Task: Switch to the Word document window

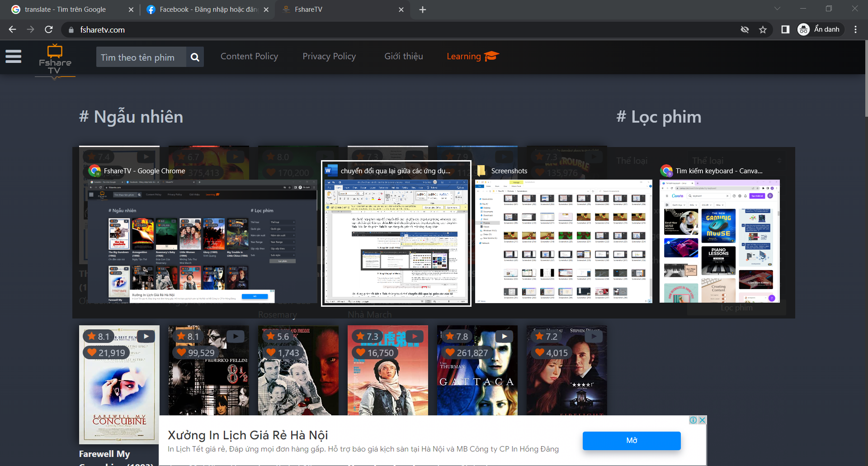Action: click(396, 234)
